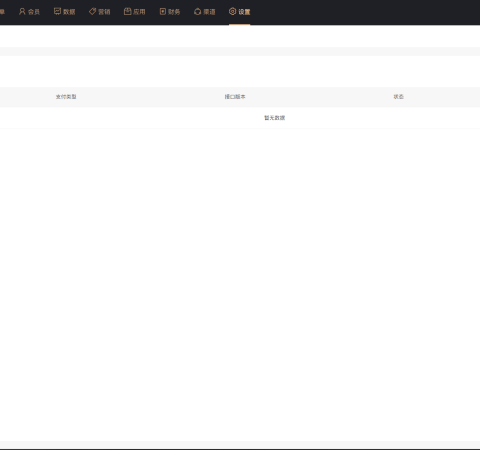Image resolution: width=480 pixels, height=450 pixels.
Task: Click the 数据 chart icon
Action: point(57,11)
